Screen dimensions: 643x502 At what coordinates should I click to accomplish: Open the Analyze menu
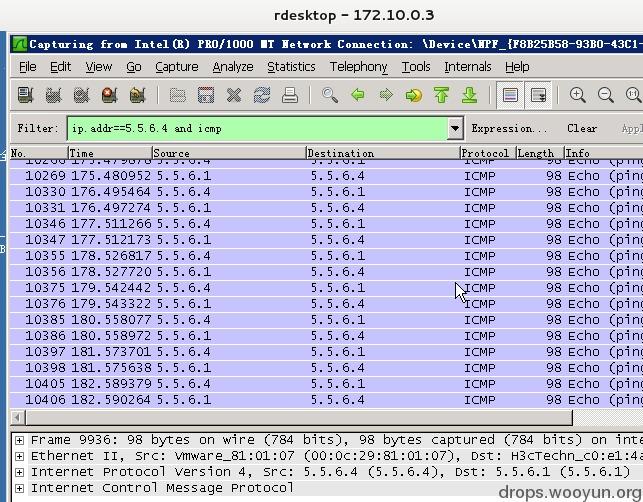point(232,67)
